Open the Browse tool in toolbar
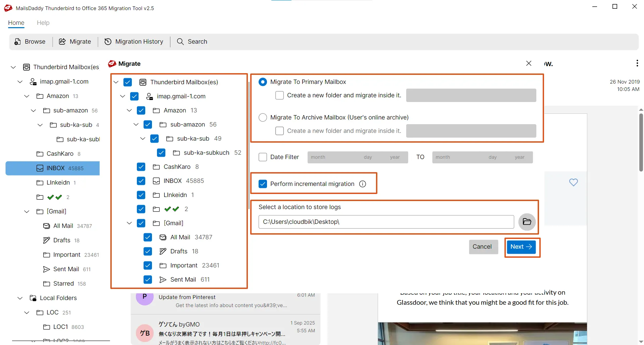Viewport: 644px width, 345px height. pyautogui.click(x=30, y=41)
